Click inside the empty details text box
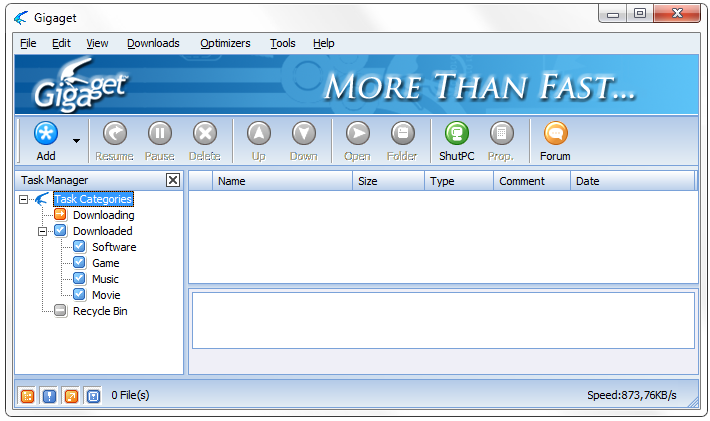The image size is (710, 421). click(443, 321)
